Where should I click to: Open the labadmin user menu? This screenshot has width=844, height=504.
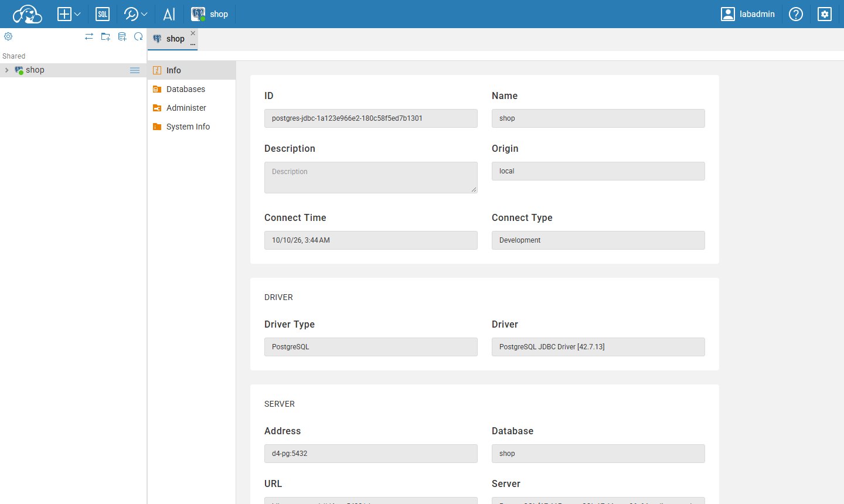[748, 14]
